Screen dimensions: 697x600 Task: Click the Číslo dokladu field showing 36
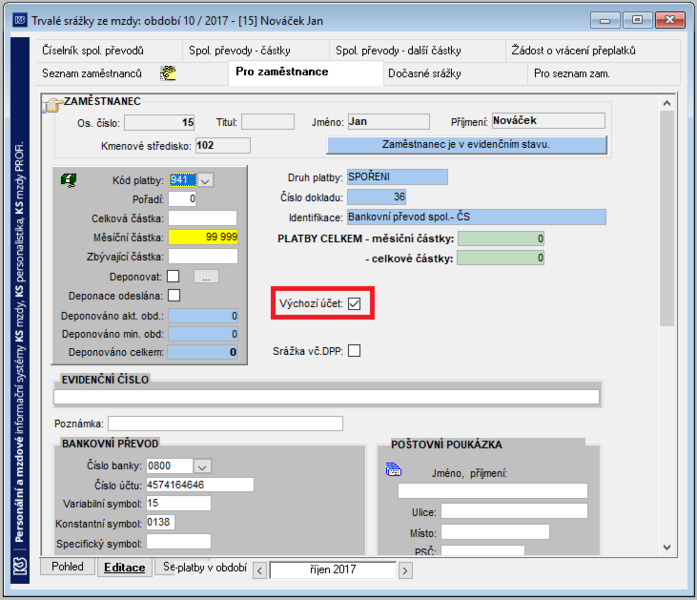377,197
